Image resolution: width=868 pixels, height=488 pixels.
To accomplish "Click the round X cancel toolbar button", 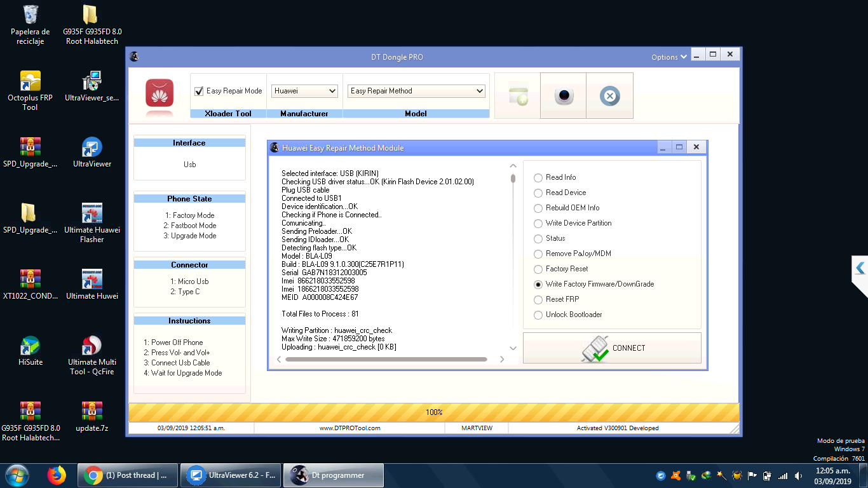I will (609, 96).
